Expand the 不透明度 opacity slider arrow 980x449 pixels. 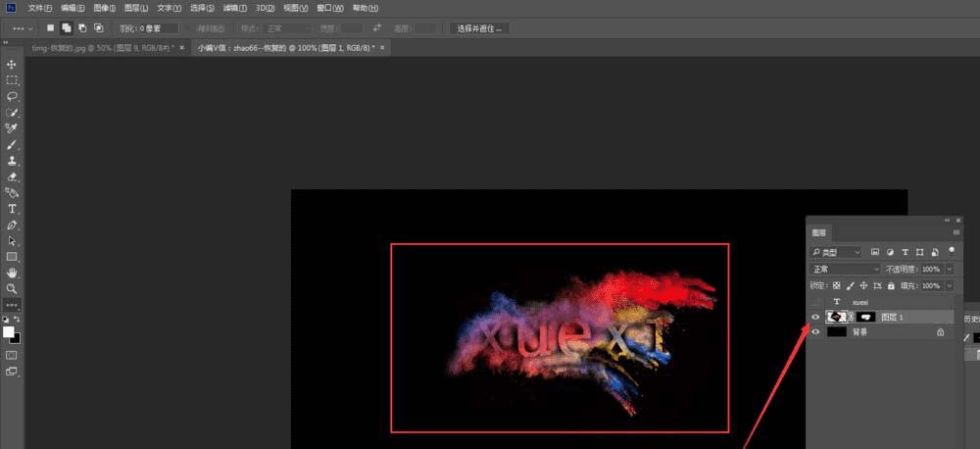tap(950, 269)
